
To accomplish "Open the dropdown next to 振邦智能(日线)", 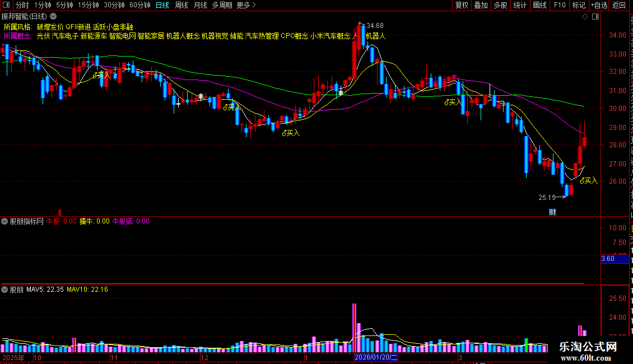I will coord(53,17).
